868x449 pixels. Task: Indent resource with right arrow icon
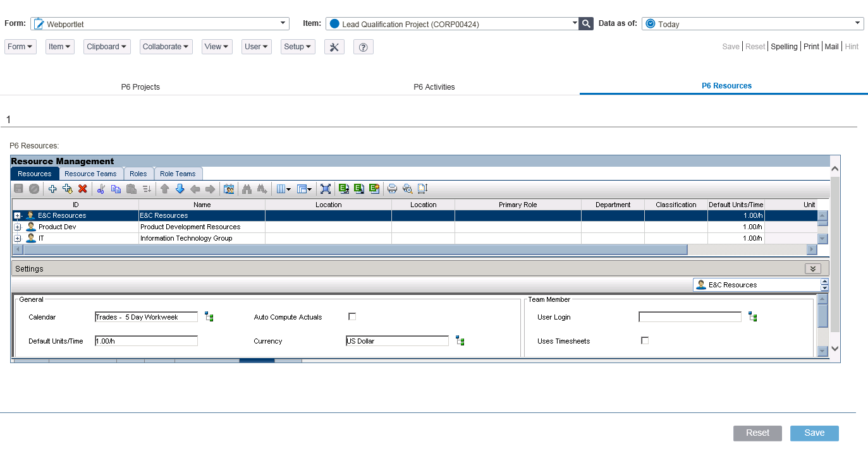click(x=211, y=188)
